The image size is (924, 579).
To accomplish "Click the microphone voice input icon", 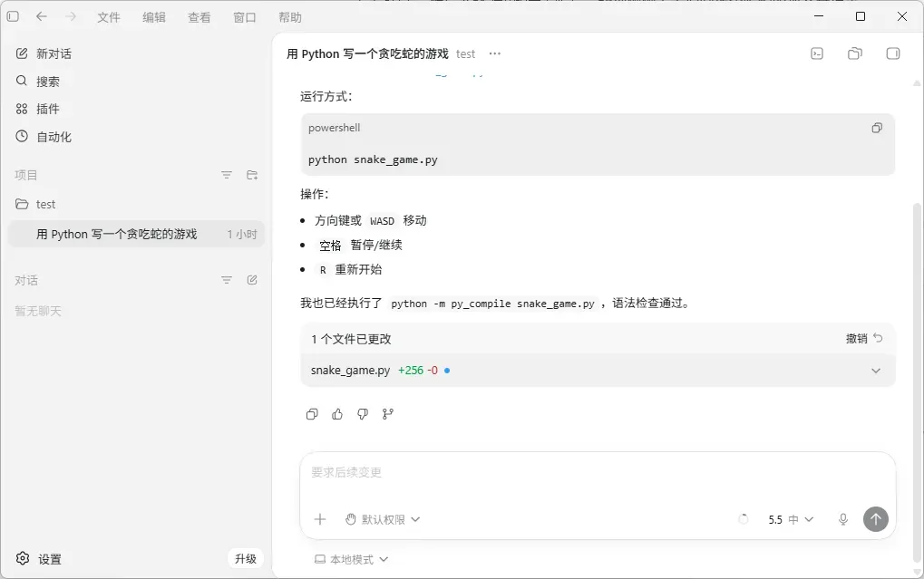I will click(x=843, y=519).
